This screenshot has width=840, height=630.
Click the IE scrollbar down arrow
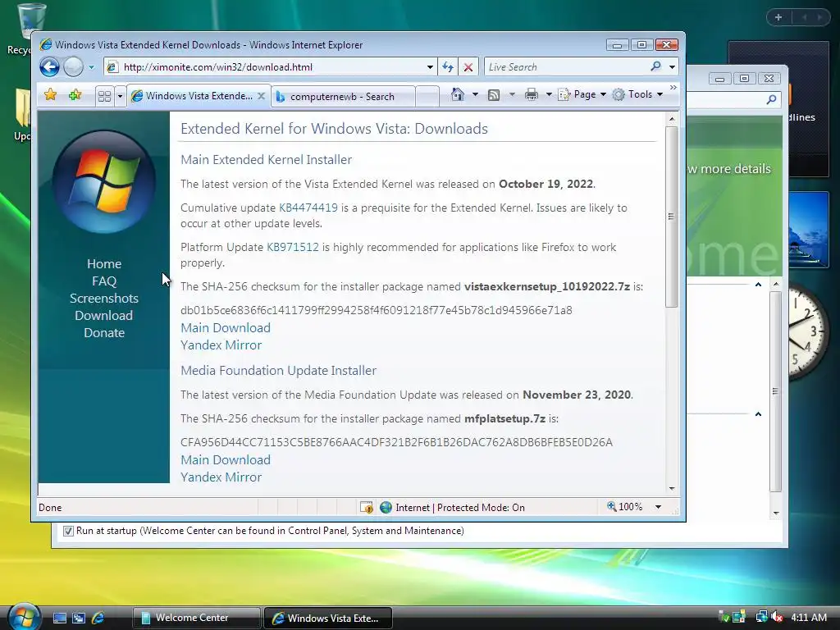tap(672, 489)
